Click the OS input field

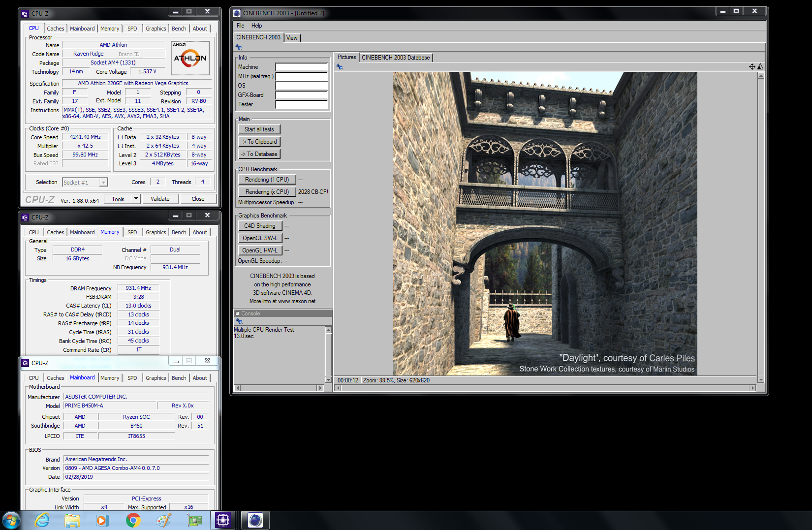pyautogui.click(x=301, y=86)
